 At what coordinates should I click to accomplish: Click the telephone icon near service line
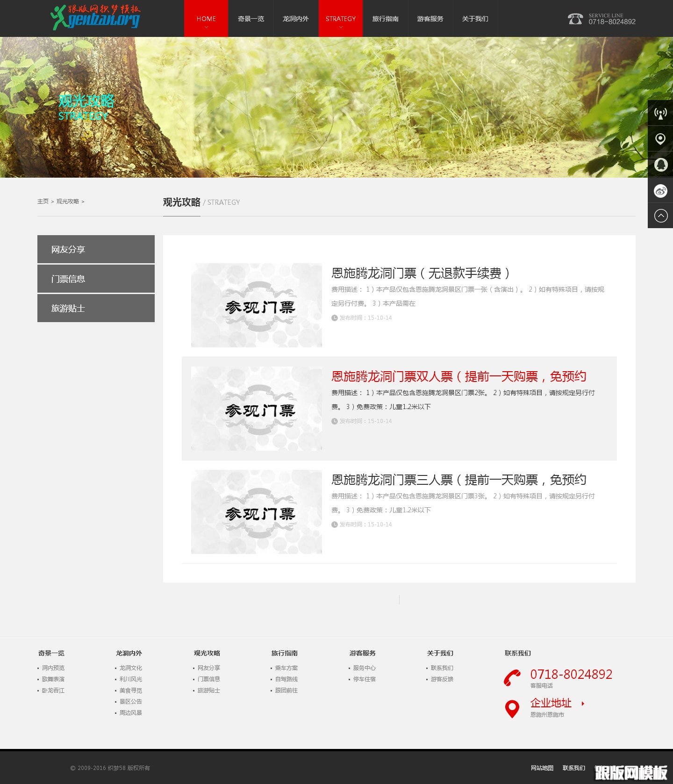[575, 19]
